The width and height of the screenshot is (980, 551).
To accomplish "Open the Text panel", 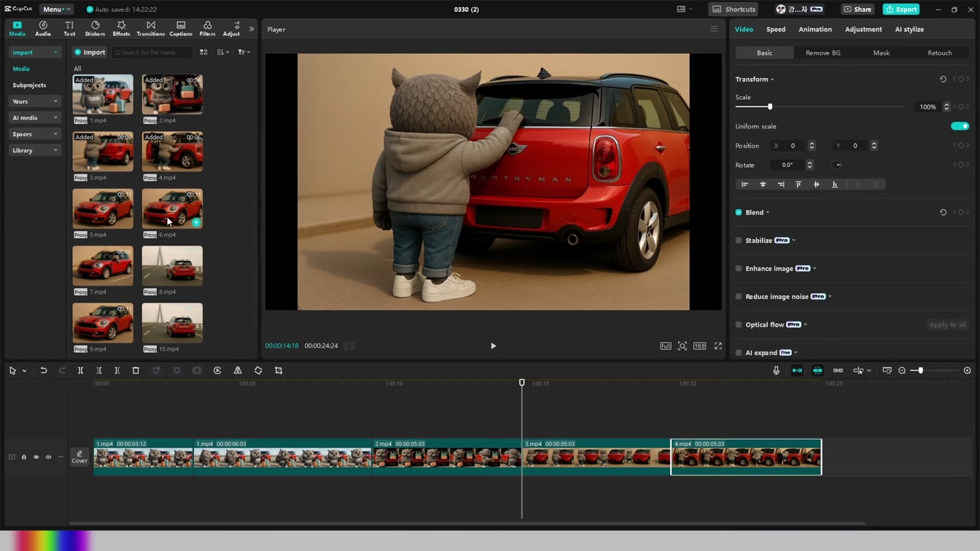I will click(69, 28).
